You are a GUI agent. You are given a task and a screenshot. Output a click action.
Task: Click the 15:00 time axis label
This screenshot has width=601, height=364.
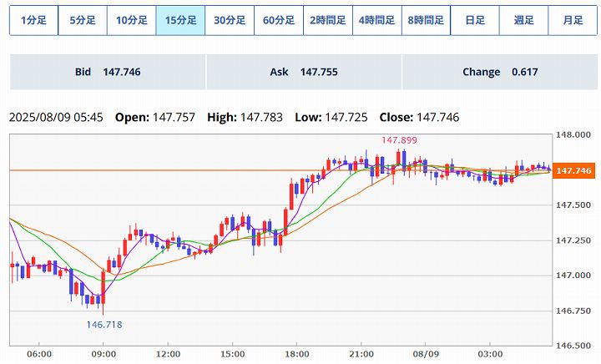(x=232, y=354)
